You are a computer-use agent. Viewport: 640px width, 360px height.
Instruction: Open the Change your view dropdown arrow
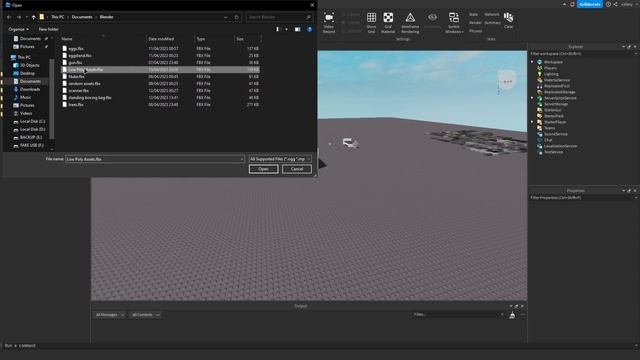(286, 29)
